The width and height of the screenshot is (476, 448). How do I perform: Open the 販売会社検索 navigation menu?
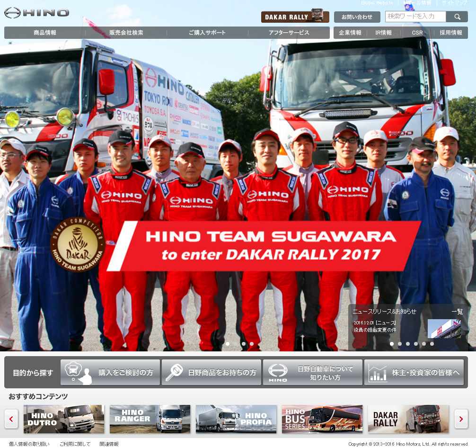[x=126, y=33]
